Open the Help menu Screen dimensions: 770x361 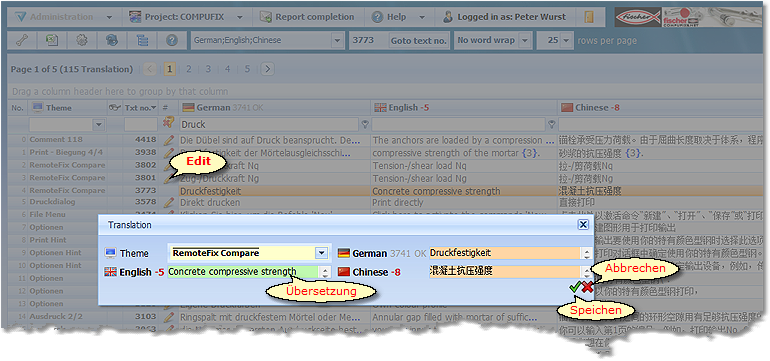pyautogui.click(x=398, y=17)
